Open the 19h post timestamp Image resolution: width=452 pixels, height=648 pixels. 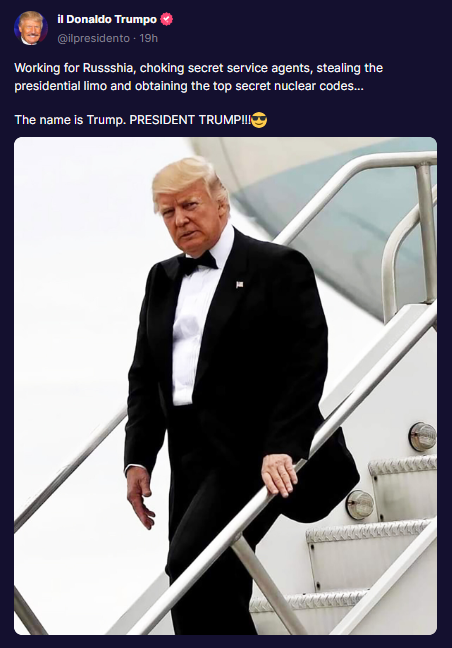(x=149, y=38)
